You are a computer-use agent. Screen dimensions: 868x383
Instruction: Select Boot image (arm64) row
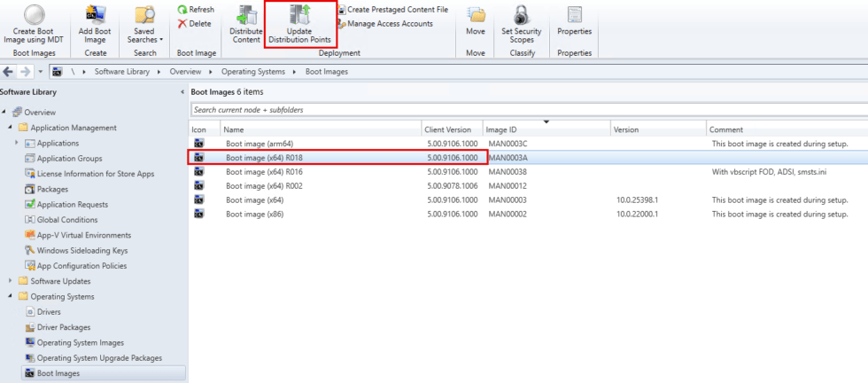tap(528, 144)
